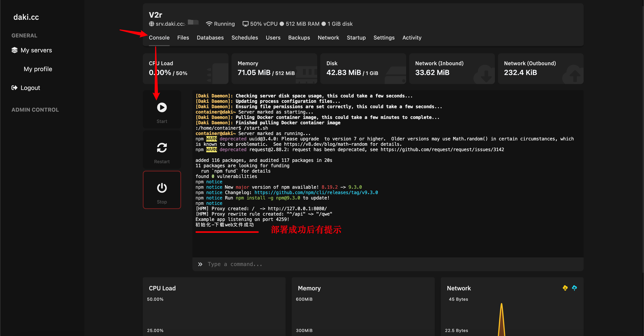This screenshot has height=336, width=644.
Task: Click the CPU Load 0.00% stat card
Action: pos(186,68)
